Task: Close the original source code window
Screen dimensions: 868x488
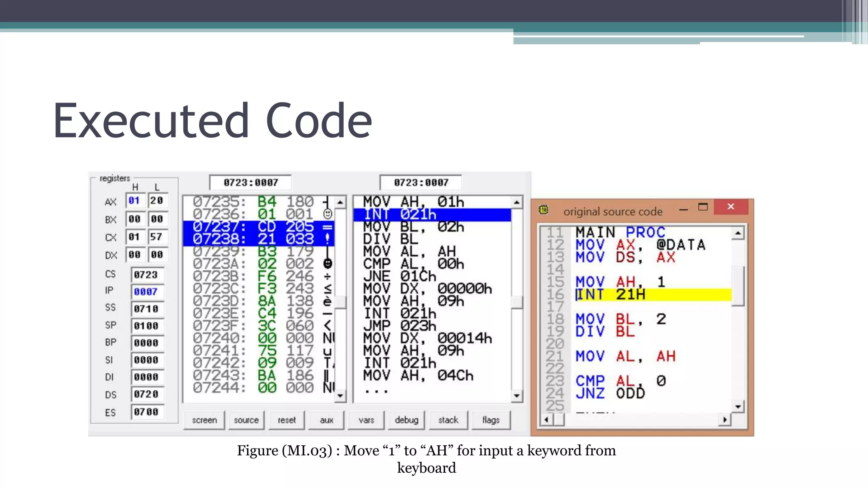Action: pyautogui.click(x=731, y=207)
